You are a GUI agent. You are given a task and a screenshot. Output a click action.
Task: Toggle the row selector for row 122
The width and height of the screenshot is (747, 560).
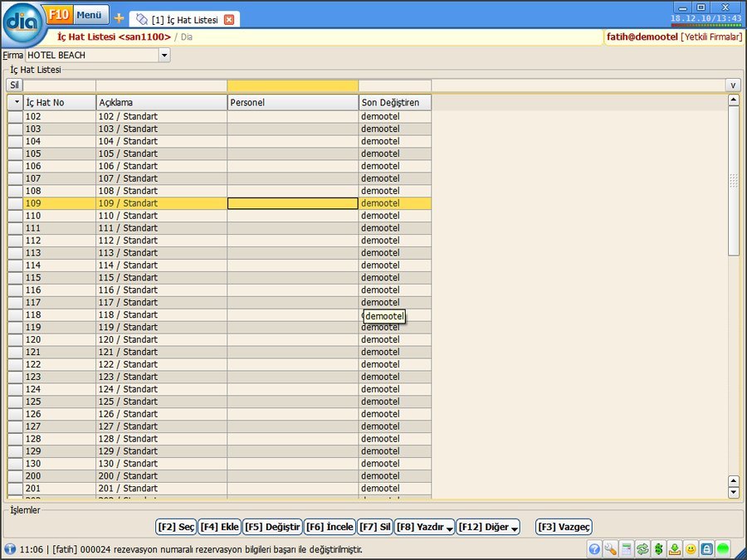coord(15,364)
